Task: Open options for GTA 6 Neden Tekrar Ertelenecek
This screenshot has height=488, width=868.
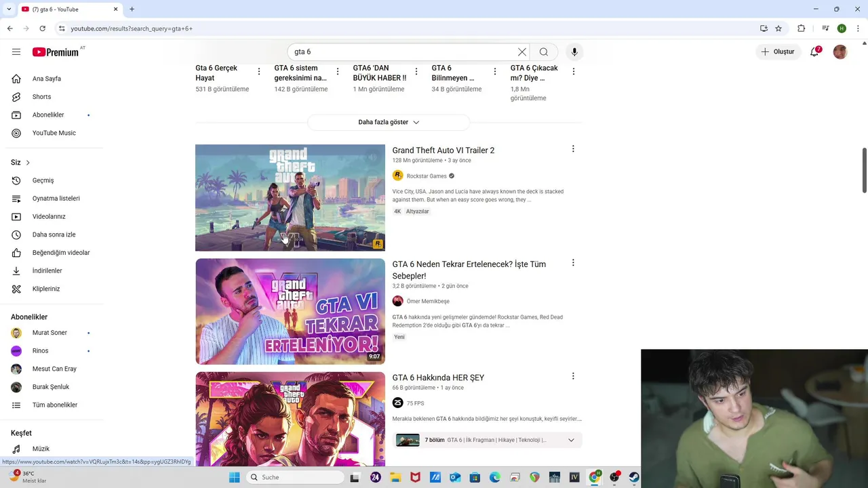Action: (x=573, y=263)
